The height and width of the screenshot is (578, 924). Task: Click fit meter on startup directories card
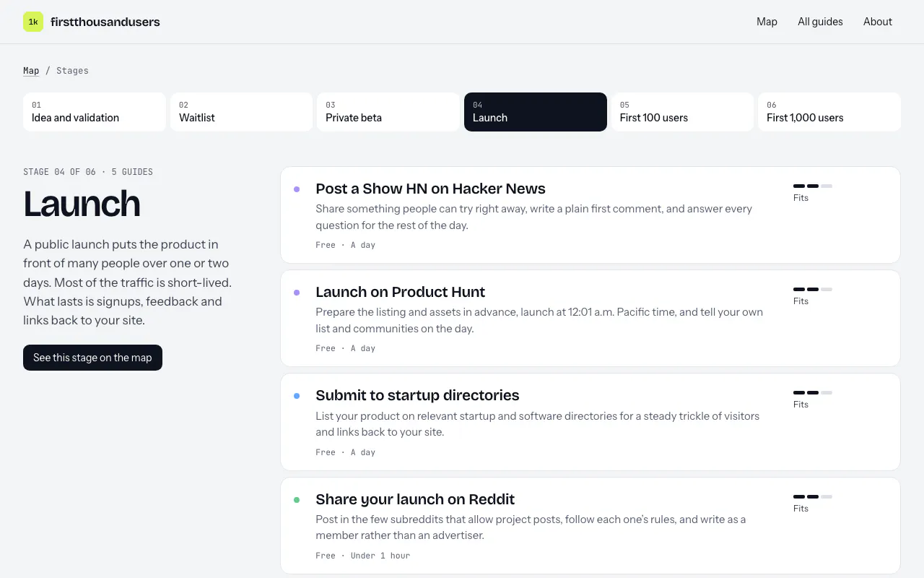point(813,393)
